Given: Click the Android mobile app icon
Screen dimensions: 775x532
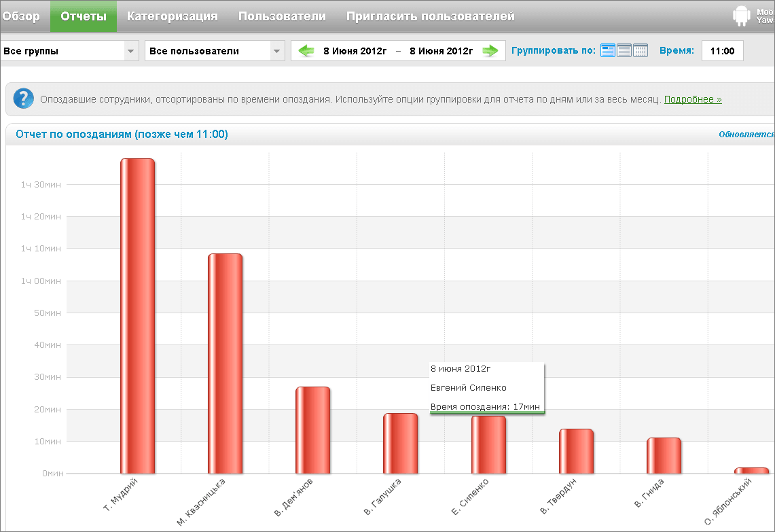Looking at the screenshot, I should (741, 16).
